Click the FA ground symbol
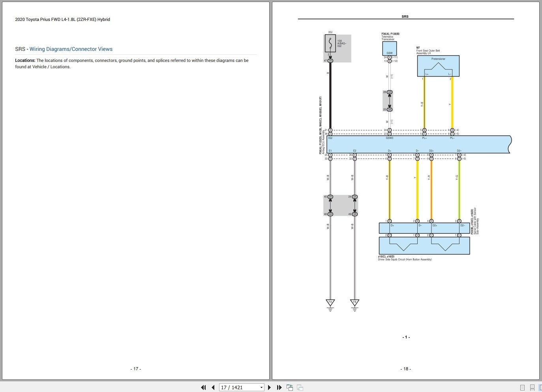 click(x=330, y=305)
